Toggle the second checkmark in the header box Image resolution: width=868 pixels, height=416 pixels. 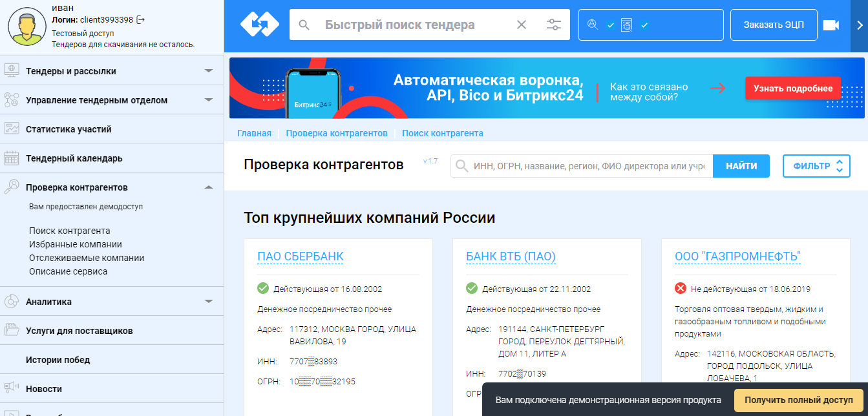click(x=644, y=26)
